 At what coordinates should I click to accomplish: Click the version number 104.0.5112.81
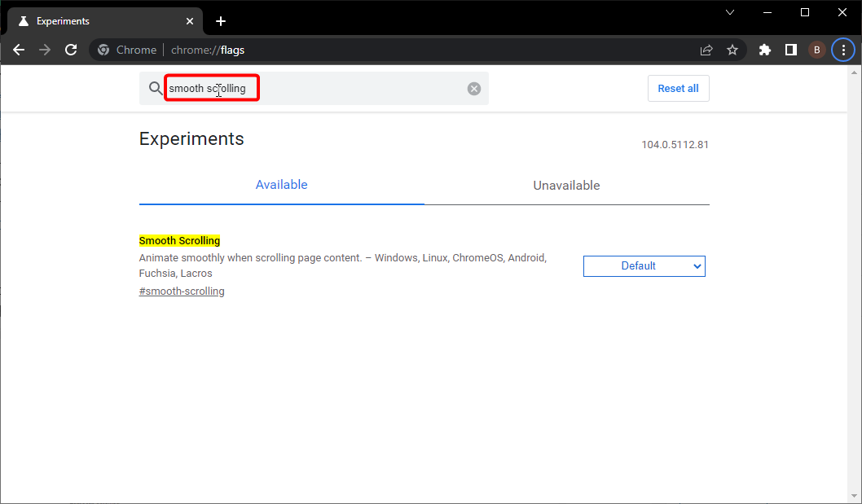[x=675, y=145]
